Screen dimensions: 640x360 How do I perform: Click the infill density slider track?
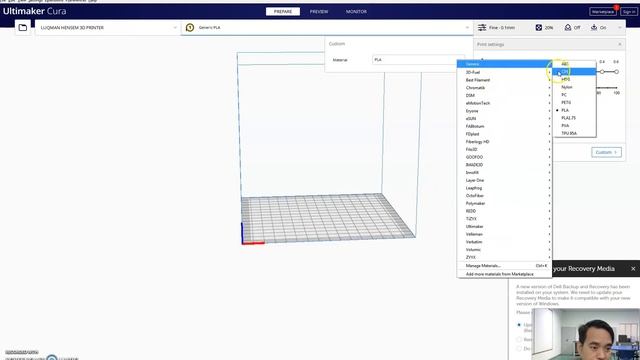point(607,87)
